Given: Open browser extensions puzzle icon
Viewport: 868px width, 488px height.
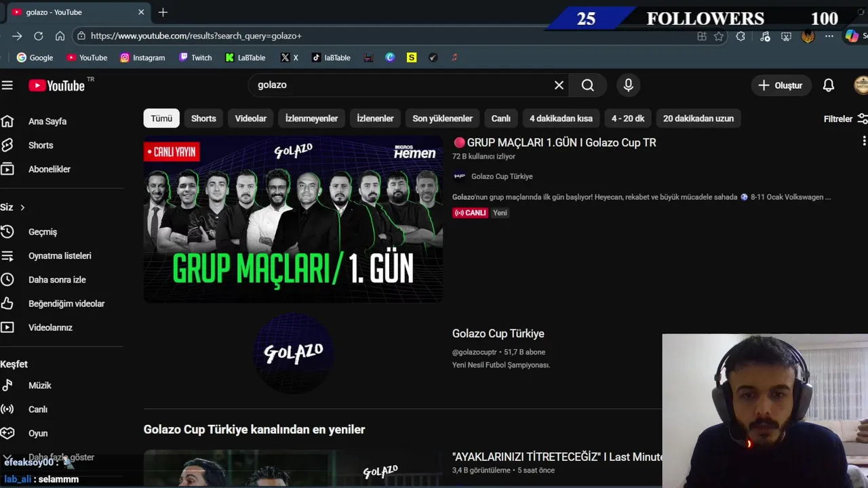Looking at the screenshot, I should (741, 37).
